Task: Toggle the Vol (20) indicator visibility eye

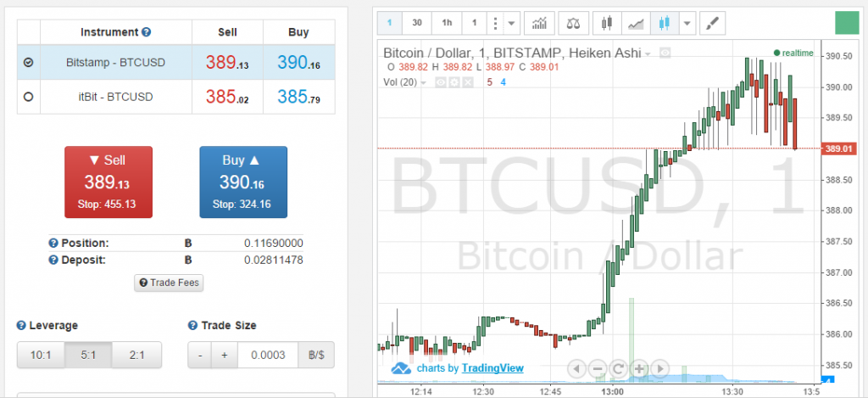Action: coord(441,82)
